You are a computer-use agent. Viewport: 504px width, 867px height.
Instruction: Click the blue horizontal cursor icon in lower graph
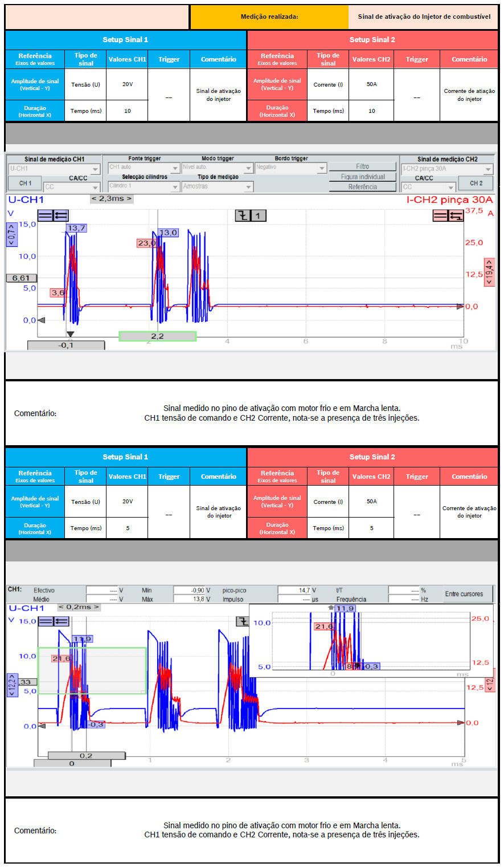(x=45, y=621)
